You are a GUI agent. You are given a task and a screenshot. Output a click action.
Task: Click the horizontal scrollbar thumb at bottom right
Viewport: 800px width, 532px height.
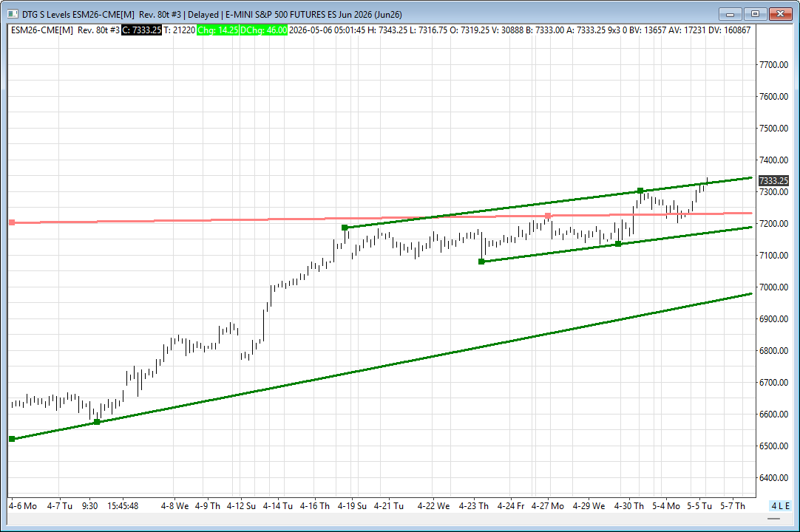tap(773, 518)
